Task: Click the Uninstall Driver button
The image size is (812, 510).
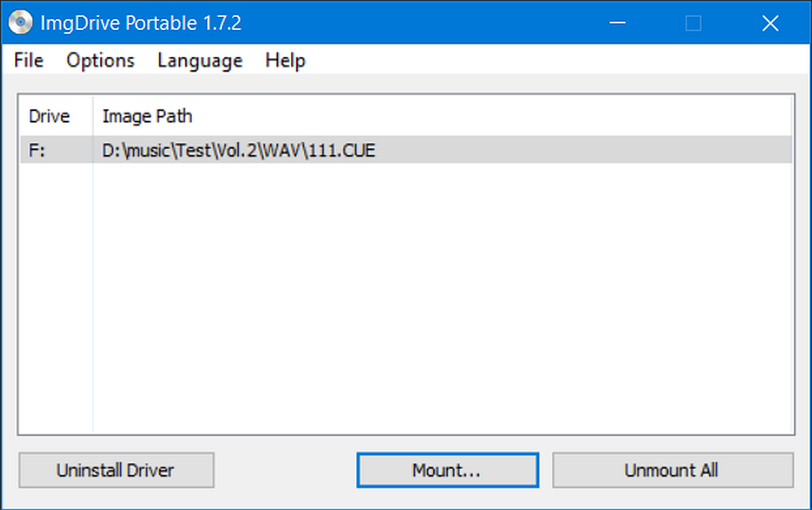Action: 116,470
